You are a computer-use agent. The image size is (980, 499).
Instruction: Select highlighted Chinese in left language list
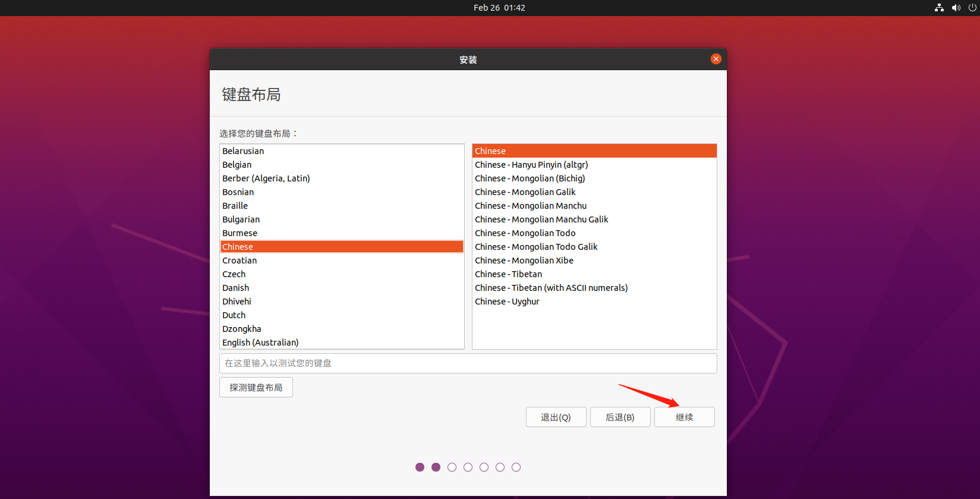tap(342, 247)
